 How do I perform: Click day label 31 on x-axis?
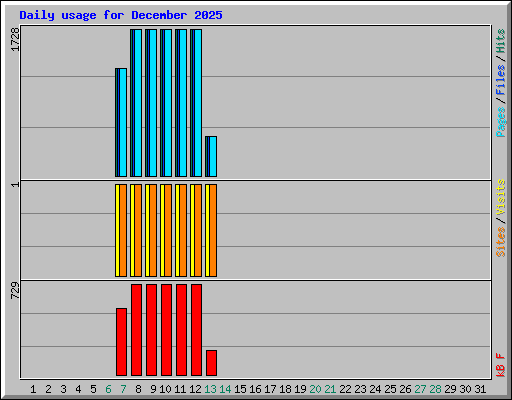[480, 389]
